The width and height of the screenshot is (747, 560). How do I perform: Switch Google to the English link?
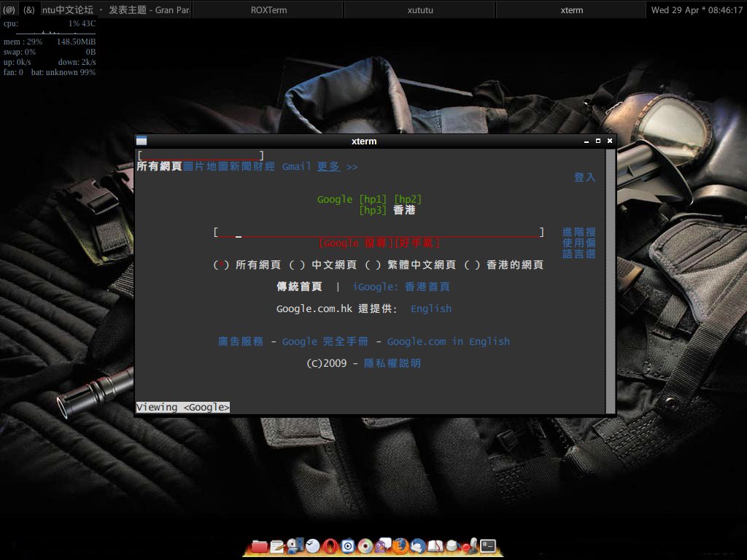[431, 308]
